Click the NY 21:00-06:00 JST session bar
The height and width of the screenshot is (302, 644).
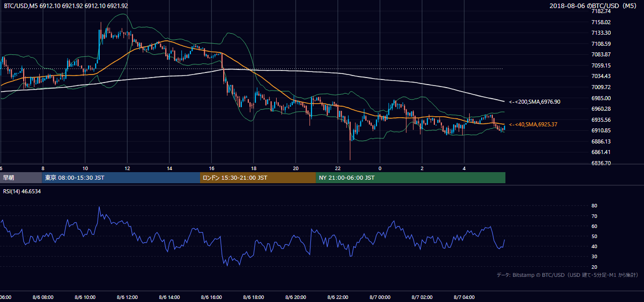(x=411, y=178)
